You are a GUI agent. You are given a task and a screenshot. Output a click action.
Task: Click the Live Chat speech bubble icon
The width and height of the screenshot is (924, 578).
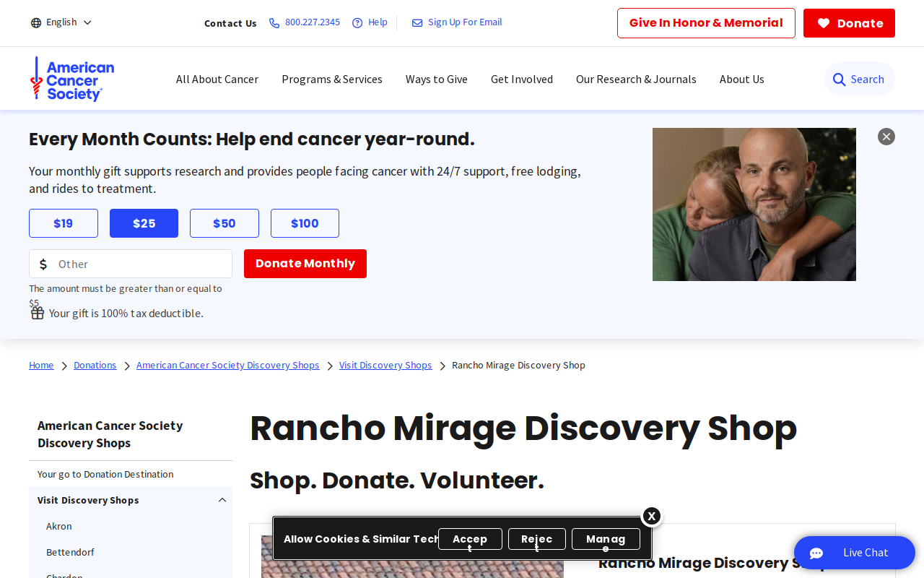tap(816, 553)
